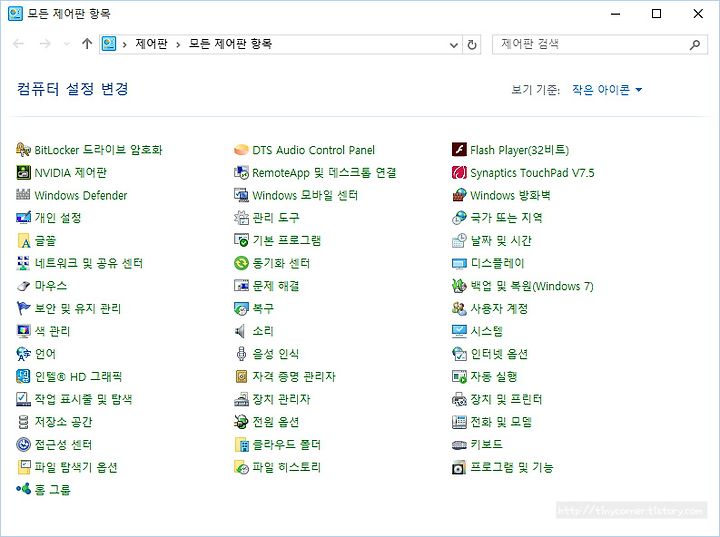The width and height of the screenshot is (720, 537).
Task: Expand the chevron before 제어판 in path
Action: [124, 45]
